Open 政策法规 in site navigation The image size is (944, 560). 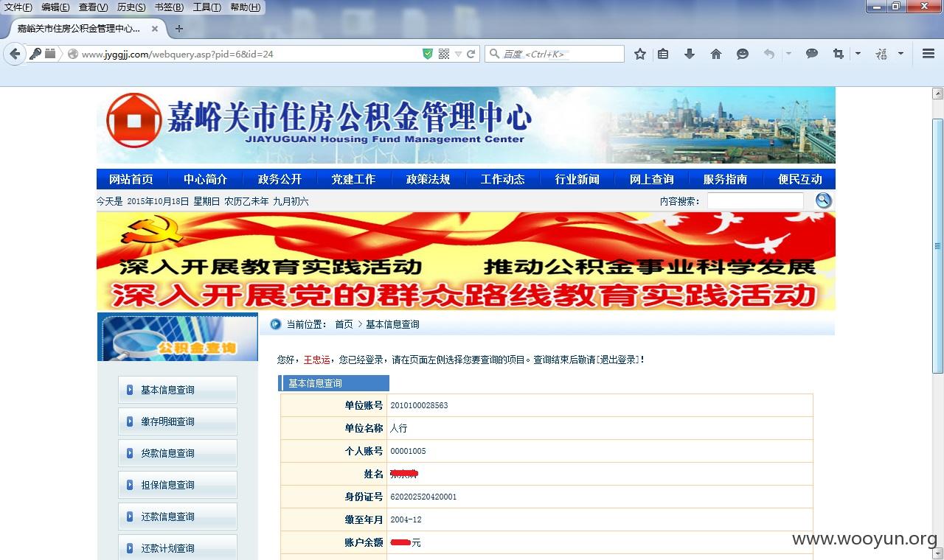pyautogui.click(x=428, y=179)
